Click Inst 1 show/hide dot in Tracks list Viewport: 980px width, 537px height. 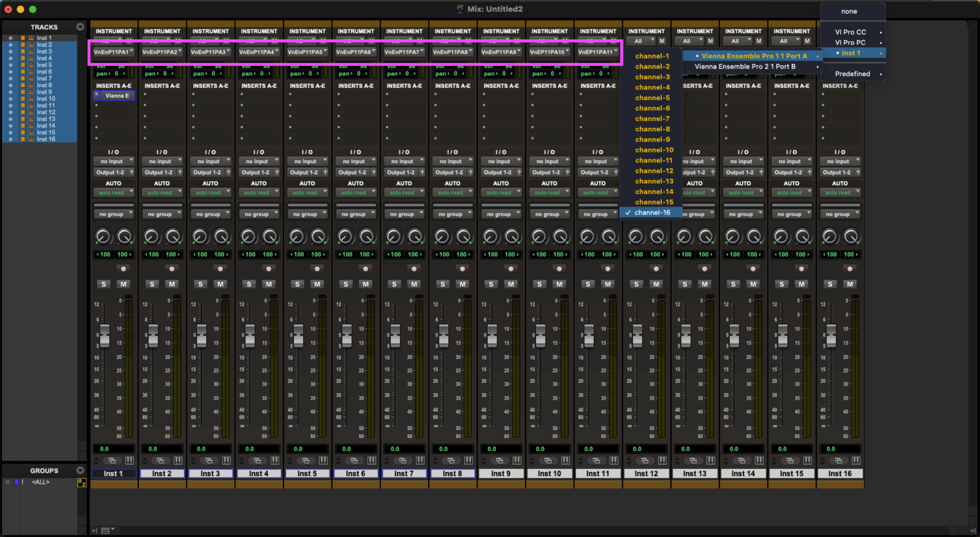[x=11, y=38]
